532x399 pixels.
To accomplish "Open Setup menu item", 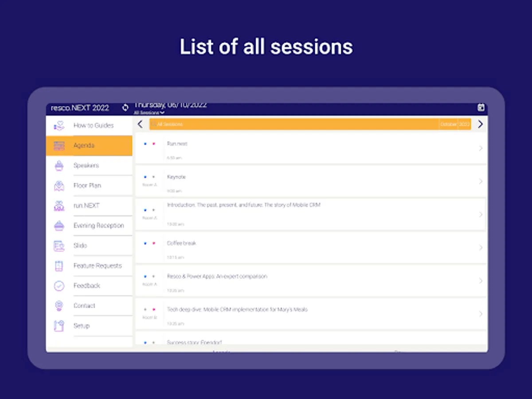I will click(89, 326).
